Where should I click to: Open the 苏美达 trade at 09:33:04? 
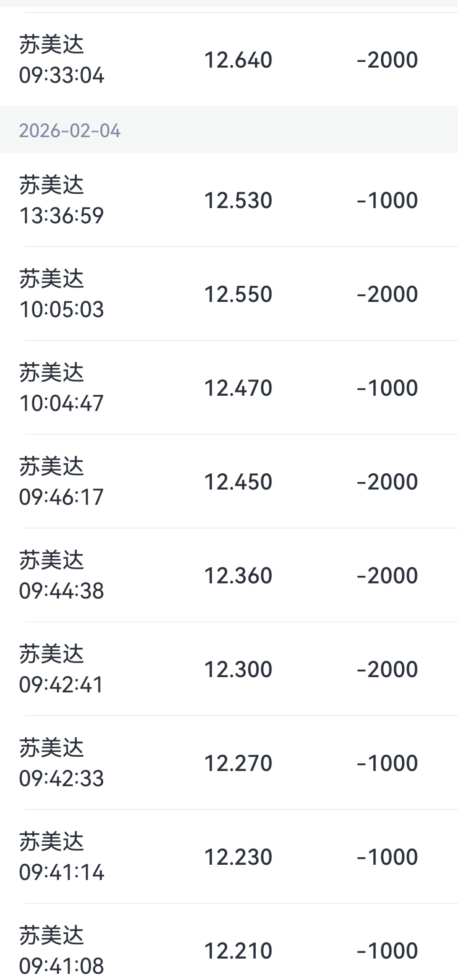coord(229,60)
